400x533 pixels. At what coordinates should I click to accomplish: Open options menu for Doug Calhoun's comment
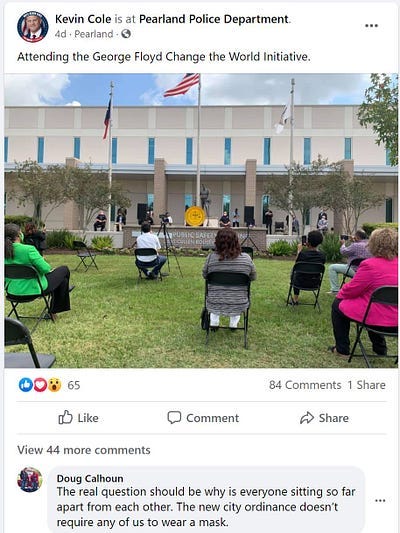pos(380,500)
